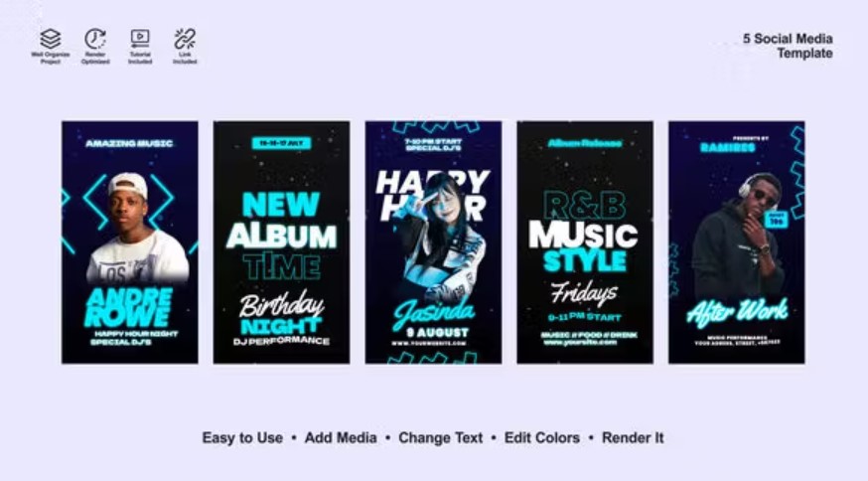Click the Change Text label
This screenshot has height=481, width=868.
441,438
